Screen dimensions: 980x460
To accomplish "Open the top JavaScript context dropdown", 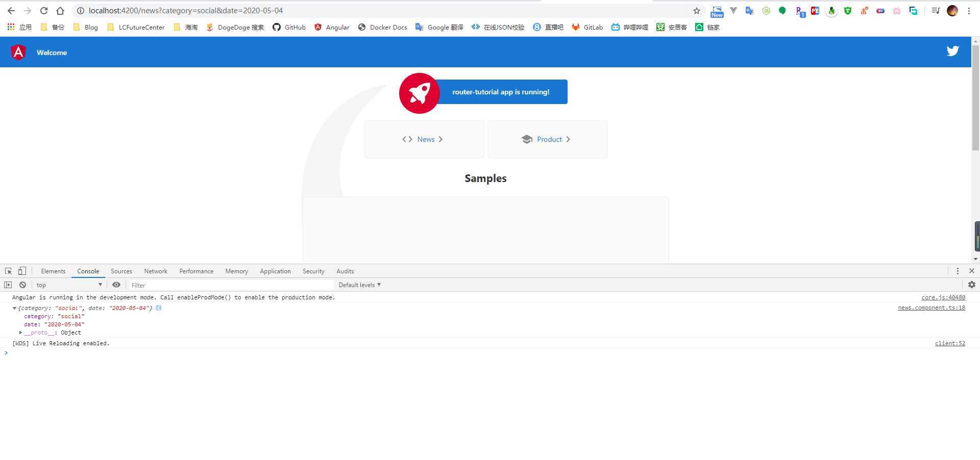I will pyautogui.click(x=69, y=285).
